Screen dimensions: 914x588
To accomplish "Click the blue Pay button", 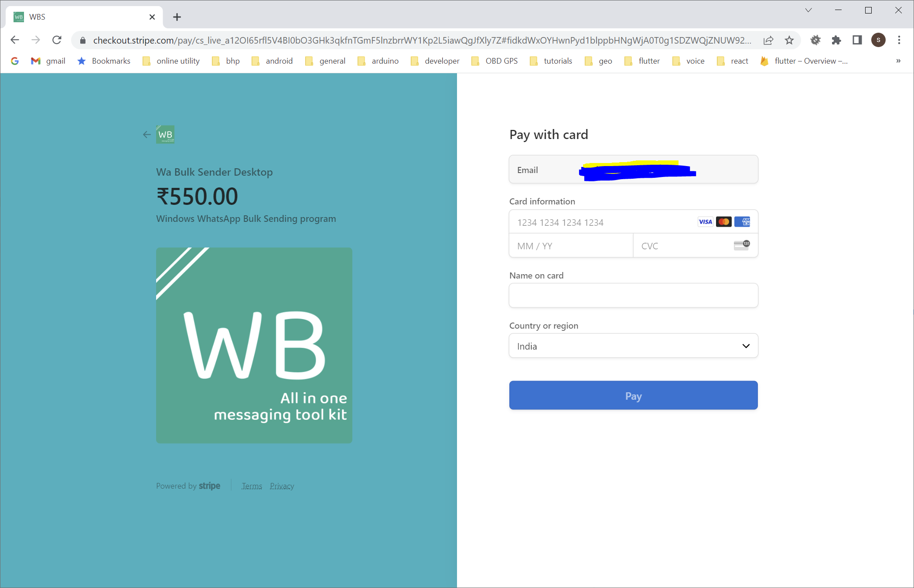I will tap(633, 395).
